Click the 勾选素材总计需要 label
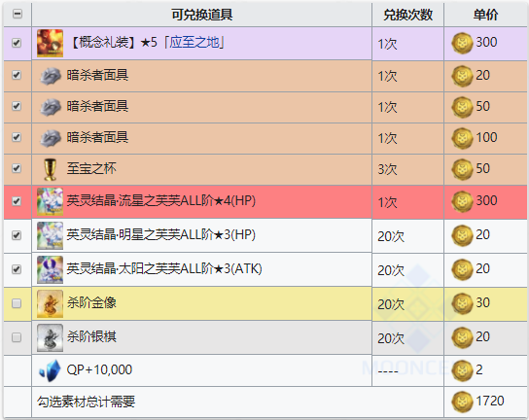529x420 pixels. [86, 402]
